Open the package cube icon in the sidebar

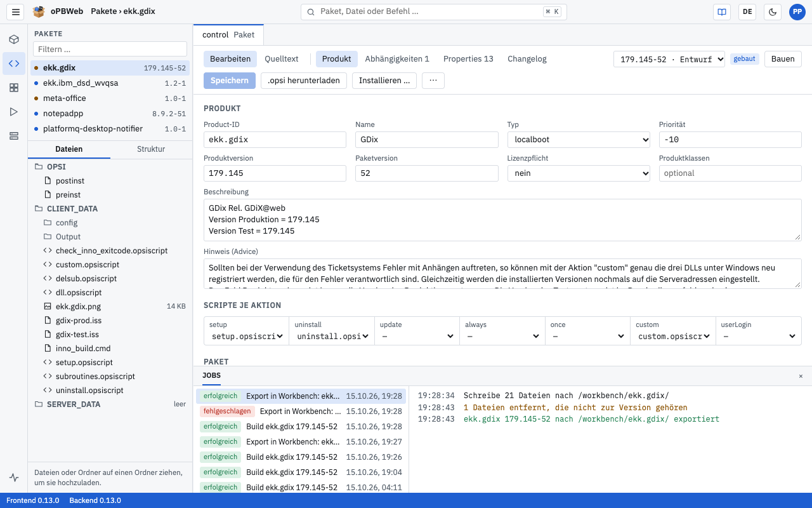tap(14, 39)
